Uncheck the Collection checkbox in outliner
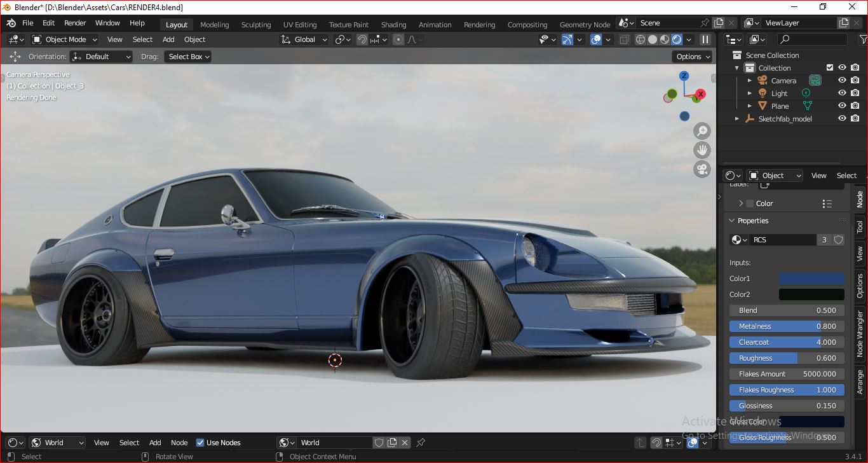Image resolution: width=868 pixels, height=463 pixels. [x=829, y=67]
